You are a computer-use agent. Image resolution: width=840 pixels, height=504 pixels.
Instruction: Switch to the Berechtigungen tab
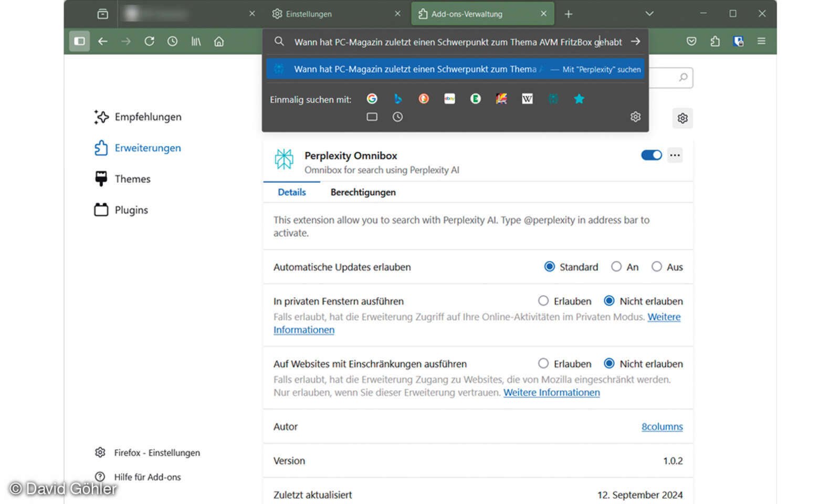pos(363,192)
